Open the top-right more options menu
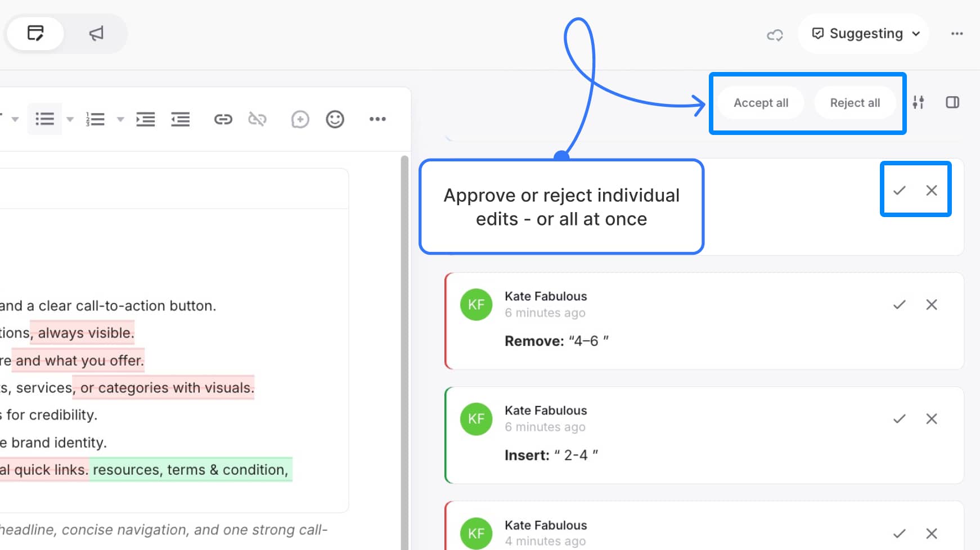This screenshot has width=980, height=550. coord(957,34)
